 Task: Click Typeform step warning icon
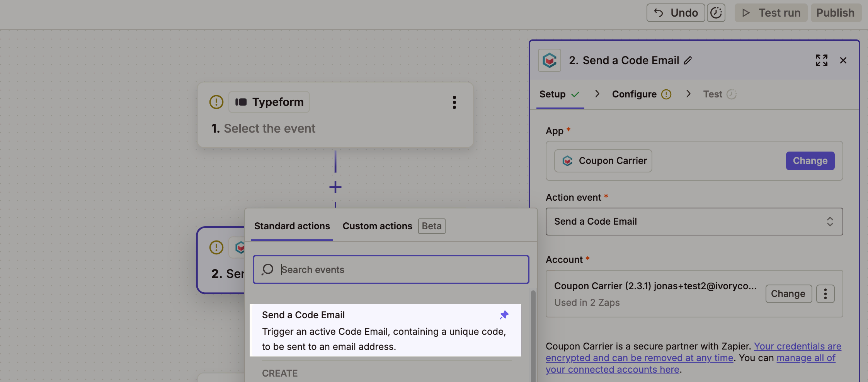216,102
